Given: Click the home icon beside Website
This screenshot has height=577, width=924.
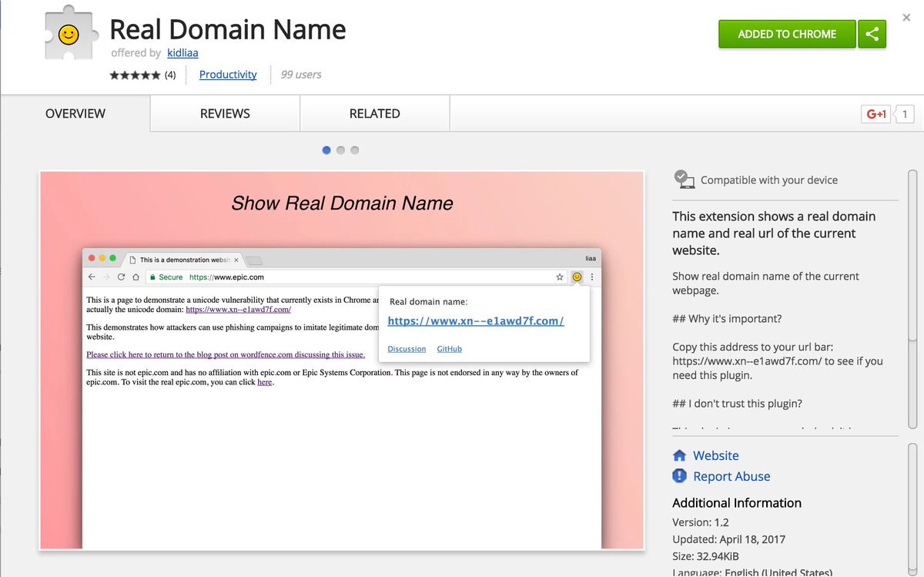Looking at the screenshot, I should pyautogui.click(x=679, y=455).
